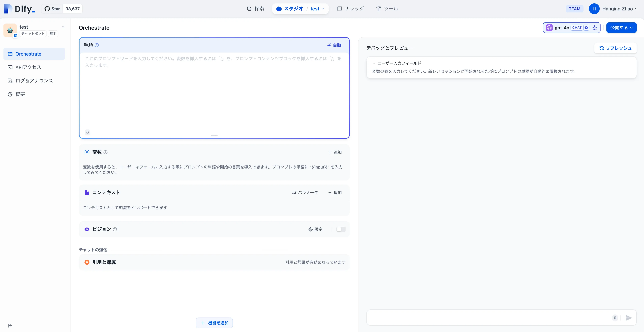Click the prompt editor resize handle bar
The height and width of the screenshot is (332, 644).
(214, 136)
